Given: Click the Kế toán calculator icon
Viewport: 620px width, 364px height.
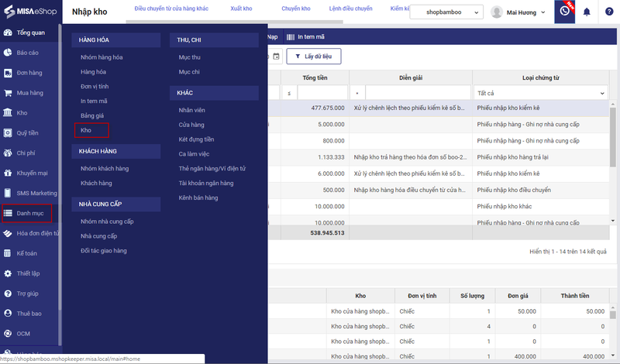Looking at the screenshot, I should 8,253.
